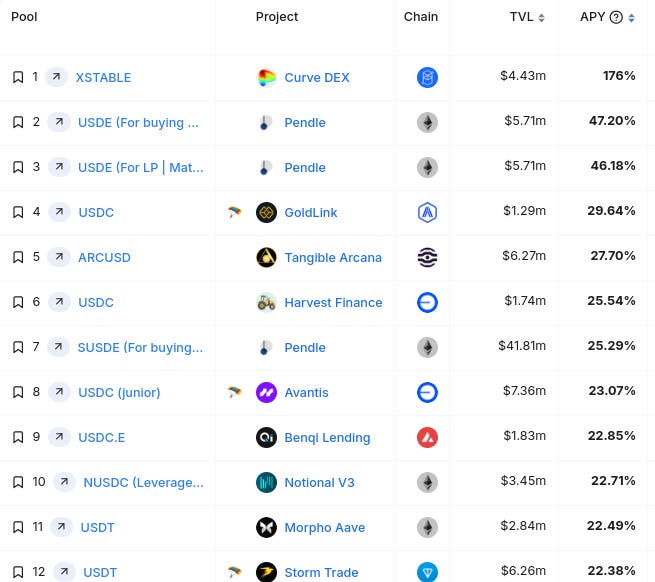Bookmark the ARCUSD pool
655x582 pixels.
(18, 257)
